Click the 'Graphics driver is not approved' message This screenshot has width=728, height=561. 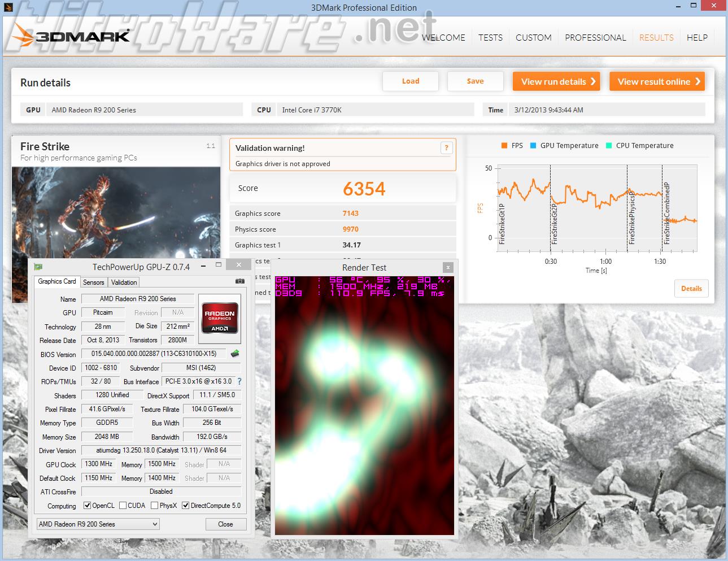pyautogui.click(x=282, y=164)
